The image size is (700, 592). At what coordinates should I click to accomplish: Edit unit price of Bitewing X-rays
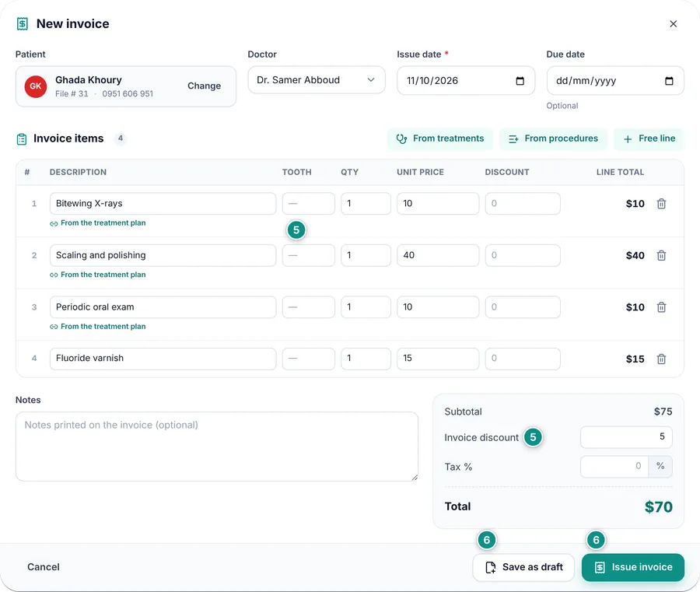438,204
